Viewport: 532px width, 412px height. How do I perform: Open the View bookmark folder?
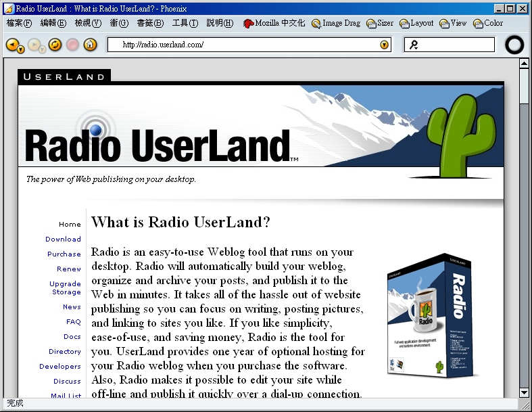coord(453,23)
